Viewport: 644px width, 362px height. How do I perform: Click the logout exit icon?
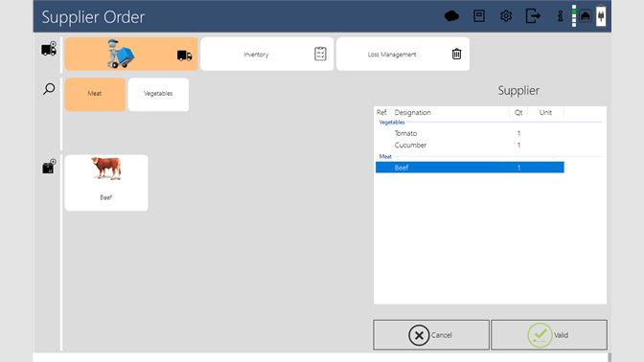[x=533, y=16]
